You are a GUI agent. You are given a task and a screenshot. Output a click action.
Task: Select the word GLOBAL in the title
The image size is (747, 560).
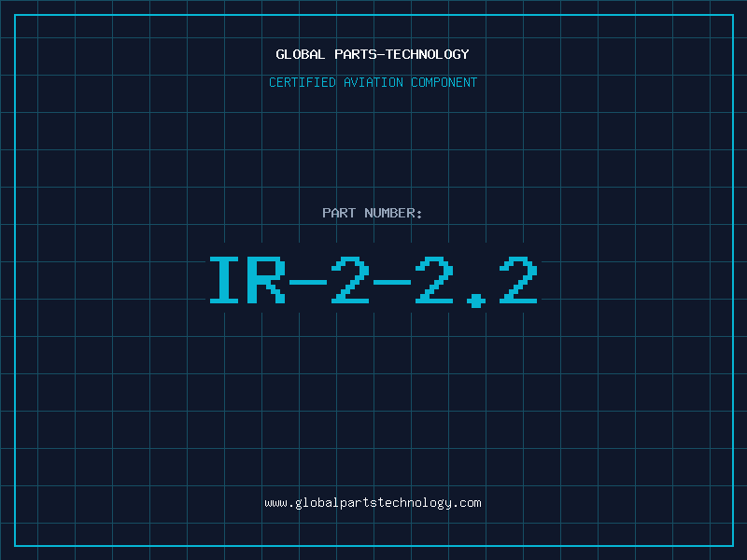point(300,54)
